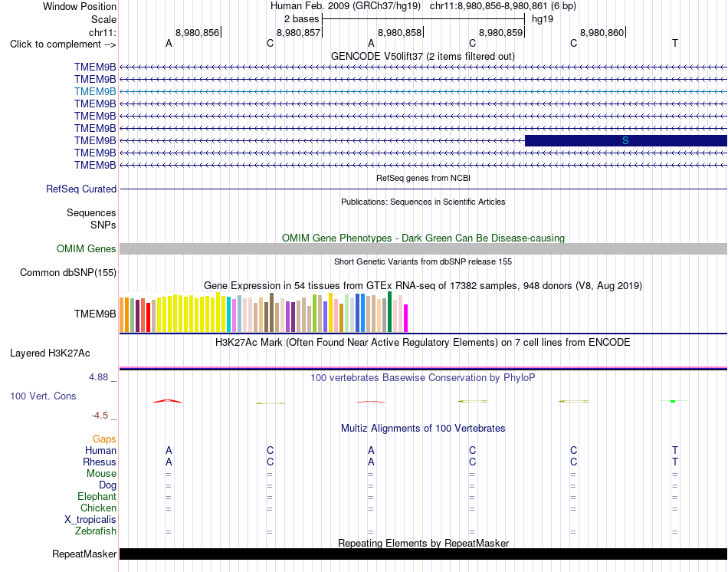Click the dark brown bar in GTEx chart
Image resolution: width=728 pixels, height=572 pixels.
coord(271,312)
